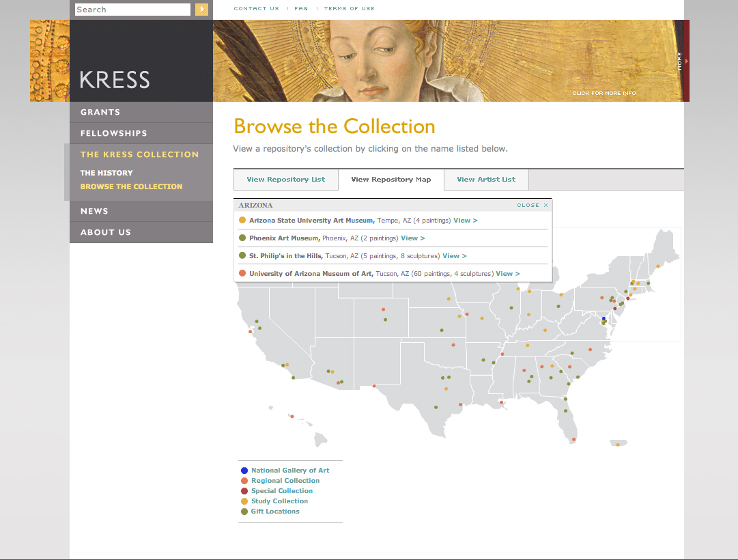This screenshot has height=560, width=738.
Task: Click the yellow marker in Indiana
Action: pos(529,315)
